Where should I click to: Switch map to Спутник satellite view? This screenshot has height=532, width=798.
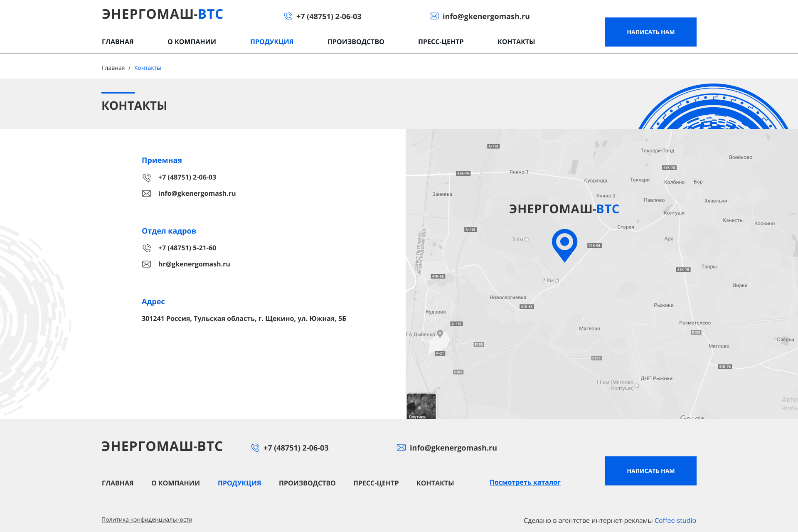pyautogui.click(x=421, y=406)
